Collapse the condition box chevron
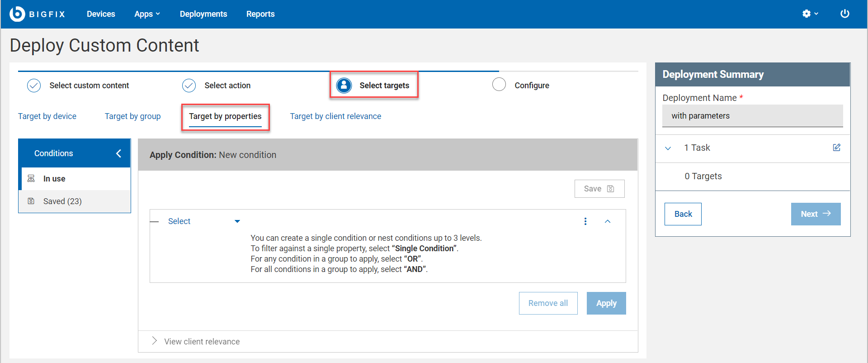Image resolution: width=868 pixels, height=363 pixels. [608, 221]
